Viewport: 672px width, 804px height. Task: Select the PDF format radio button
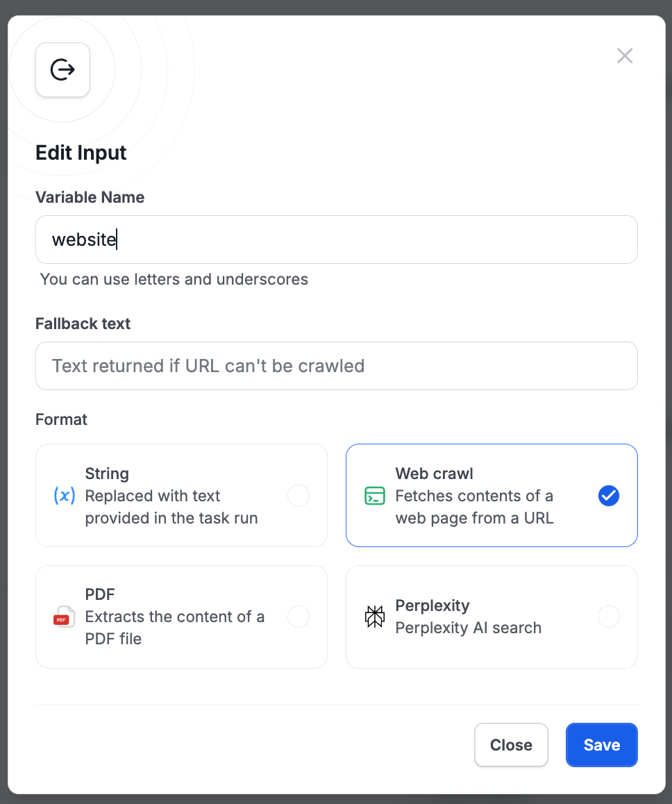pyautogui.click(x=299, y=617)
